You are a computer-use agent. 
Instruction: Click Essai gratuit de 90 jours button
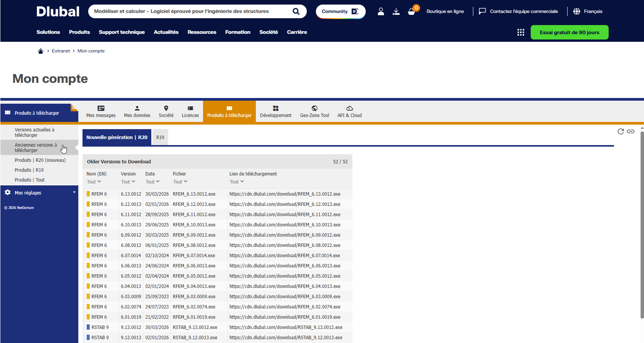pyautogui.click(x=569, y=32)
